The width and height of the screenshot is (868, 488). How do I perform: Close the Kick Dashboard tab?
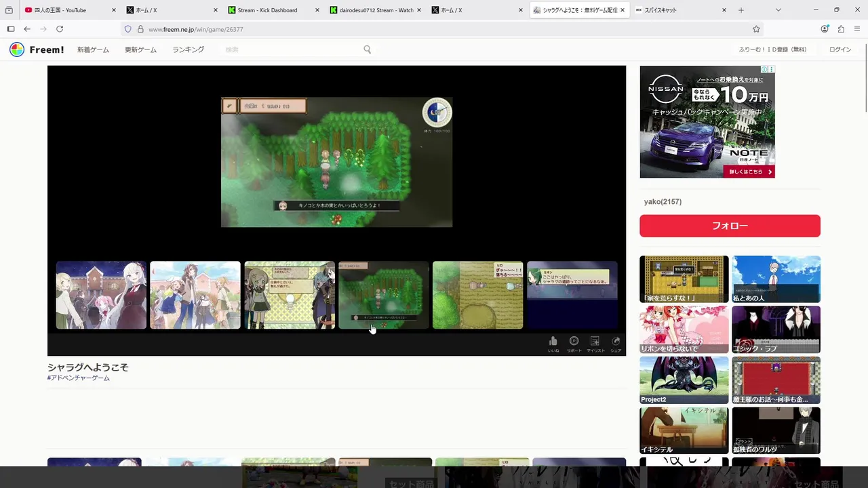[317, 10]
